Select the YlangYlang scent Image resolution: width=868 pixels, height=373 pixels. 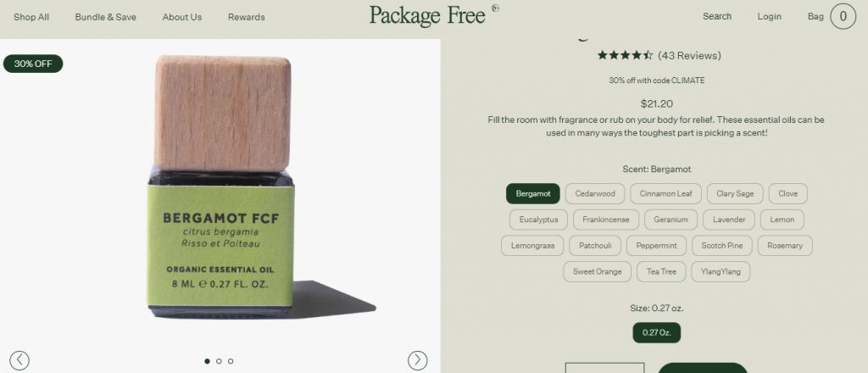pyautogui.click(x=721, y=272)
